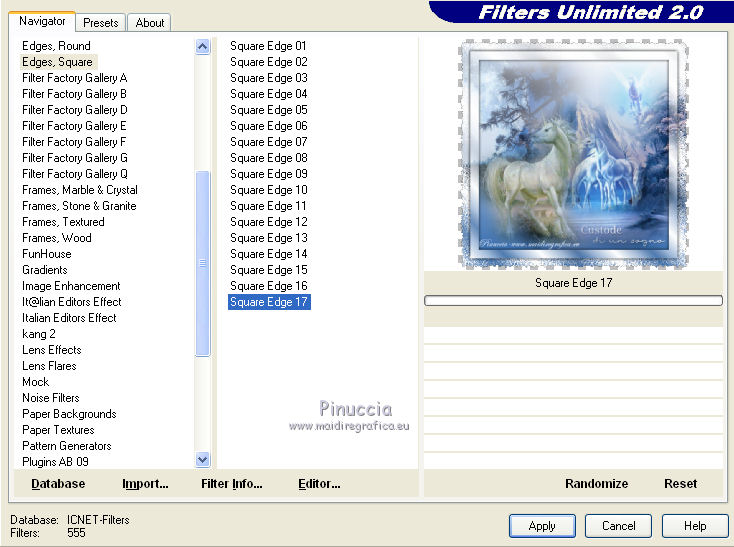
Task: Choose Filter Factory Gallery G
Action: click(74, 158)
